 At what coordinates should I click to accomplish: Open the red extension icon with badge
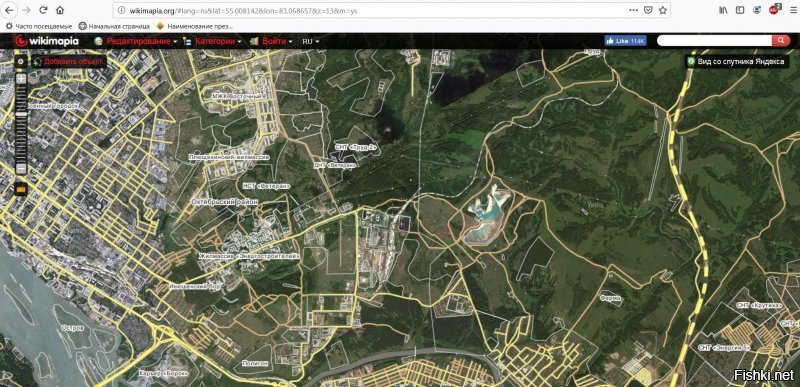tap(774, 9)
